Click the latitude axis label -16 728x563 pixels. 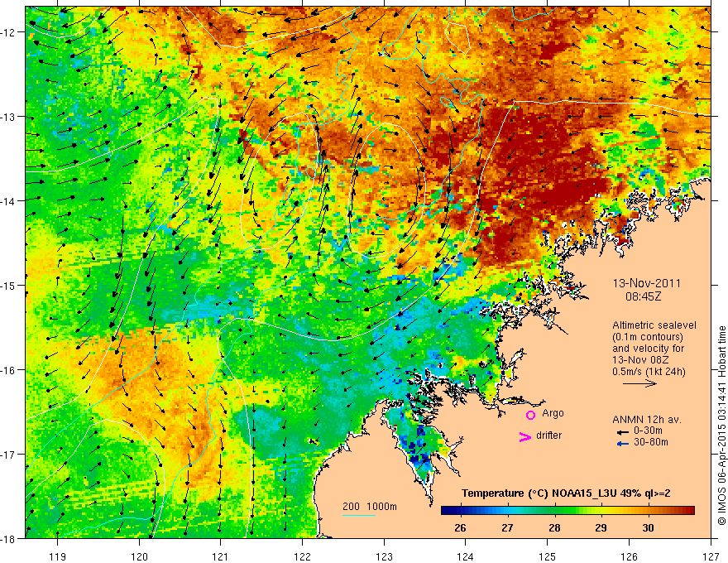click(x=9, y=370)
